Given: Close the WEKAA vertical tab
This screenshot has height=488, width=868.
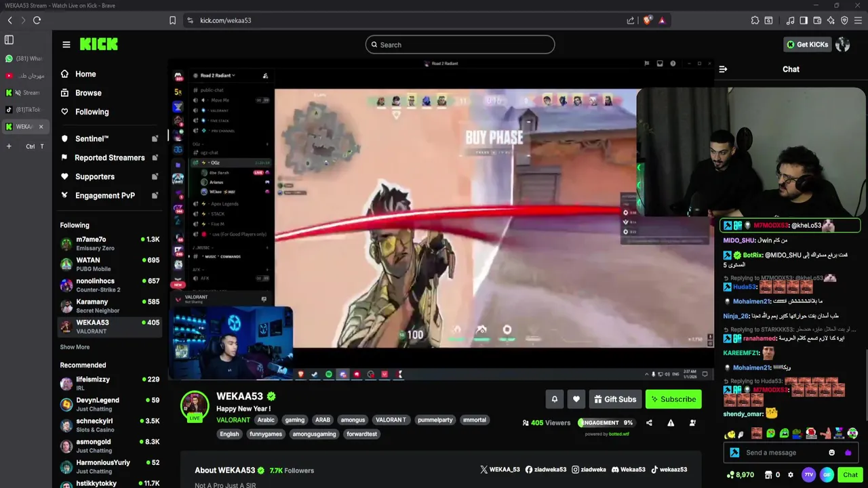Looking at the screenshot, I should coord(41,127).
